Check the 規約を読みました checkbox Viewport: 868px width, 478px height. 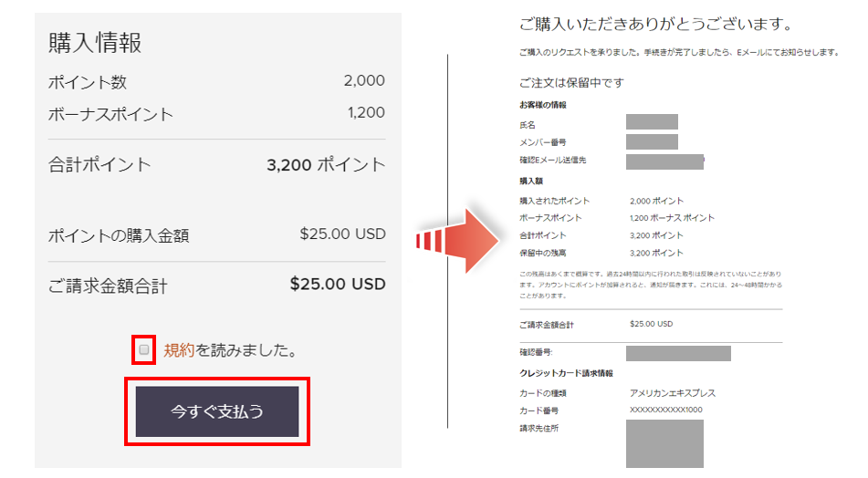(144, 349)
